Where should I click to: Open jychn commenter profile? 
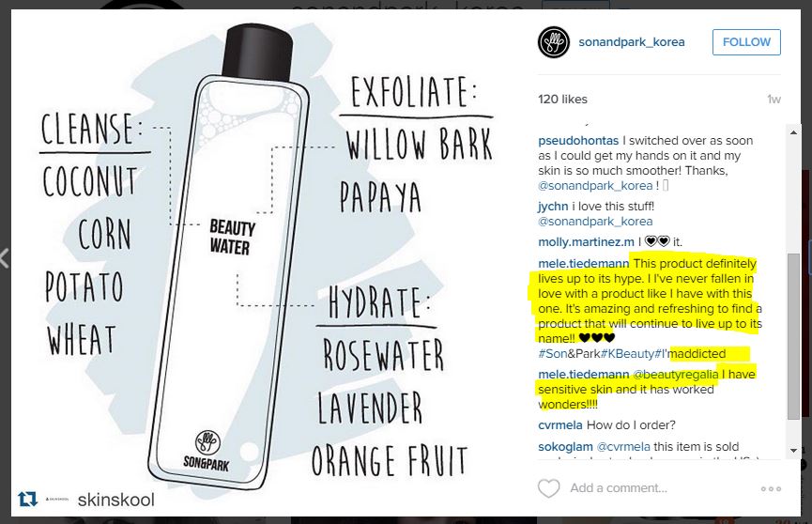553,207
